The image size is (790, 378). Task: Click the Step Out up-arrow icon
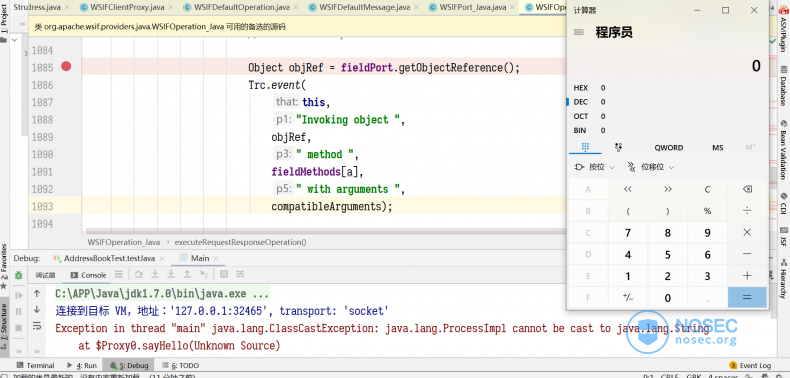[187, 275]
